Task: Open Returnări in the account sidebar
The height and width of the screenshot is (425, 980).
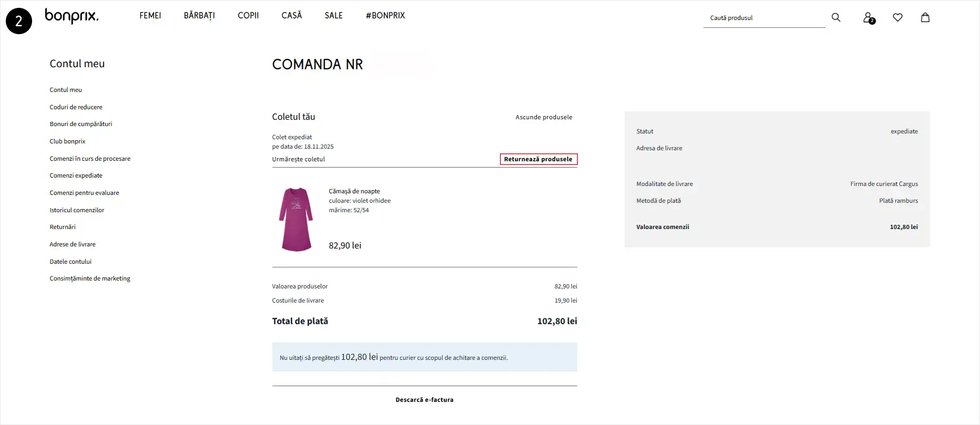Action: click(x=63, y=227)
